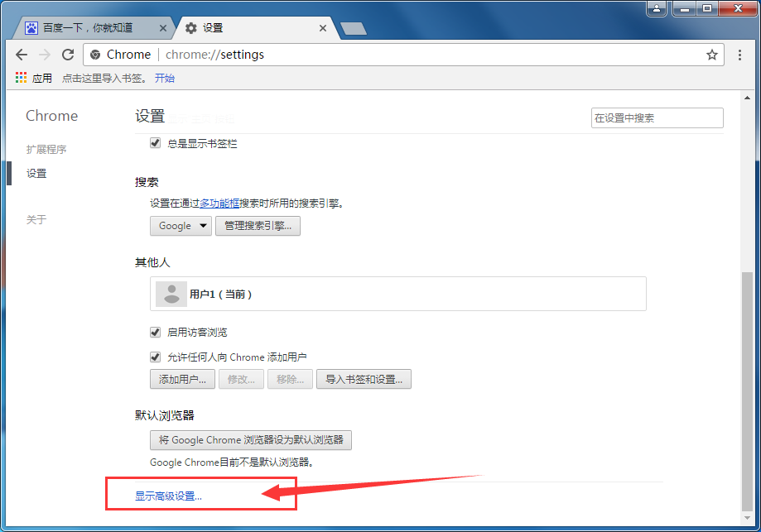Click the chrome://settings address bar
This screenshot has width=761, height=532.
pyautogui.click(x=404, y=55)
